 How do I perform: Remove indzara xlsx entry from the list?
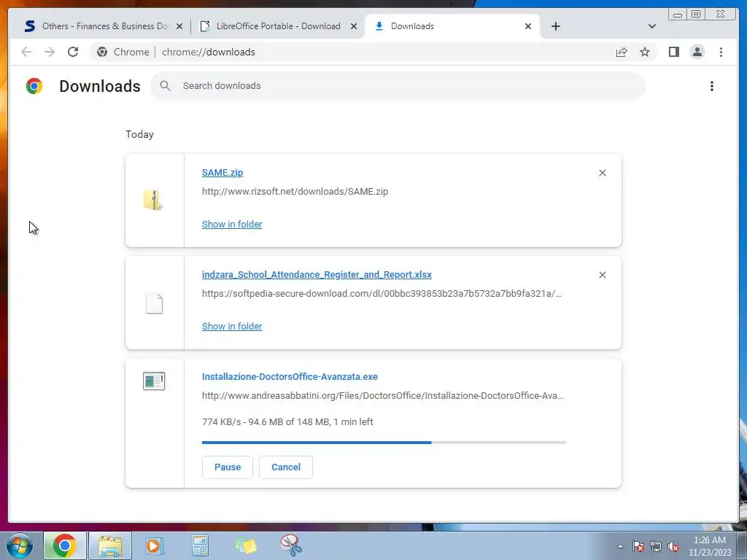point(602,275)
